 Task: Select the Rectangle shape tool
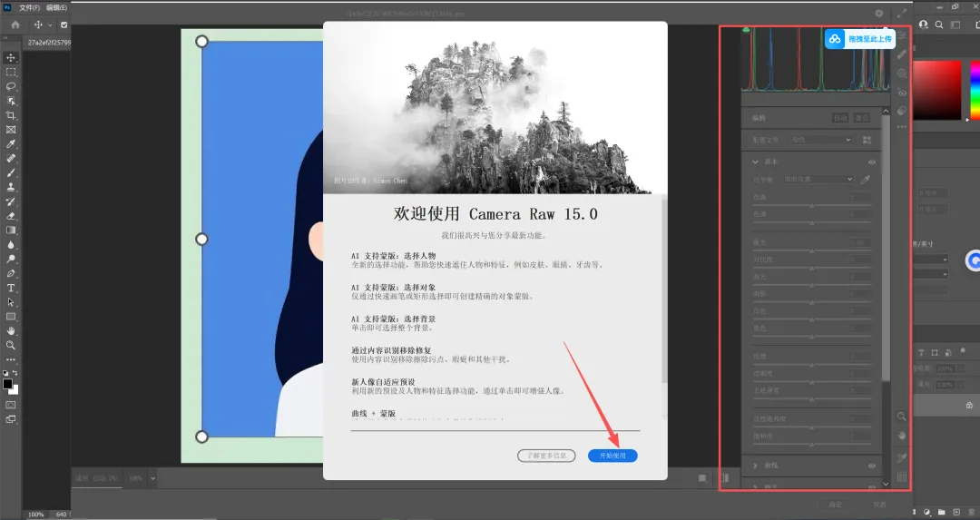coord(11,316)
